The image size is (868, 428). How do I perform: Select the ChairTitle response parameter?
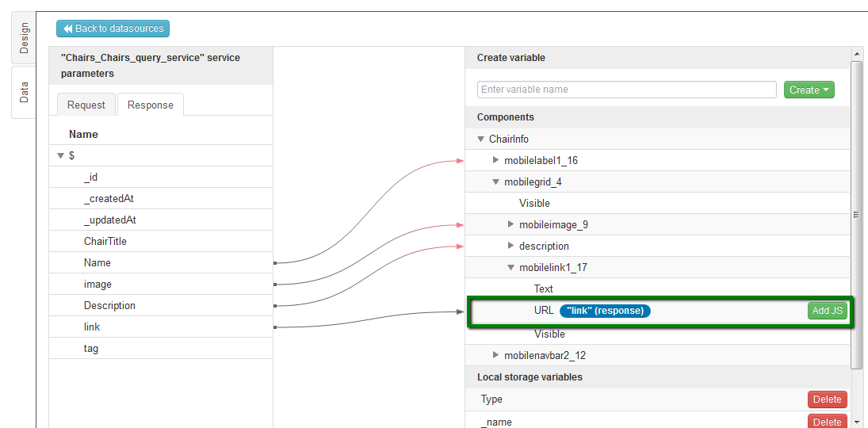[x=105, y=242]
